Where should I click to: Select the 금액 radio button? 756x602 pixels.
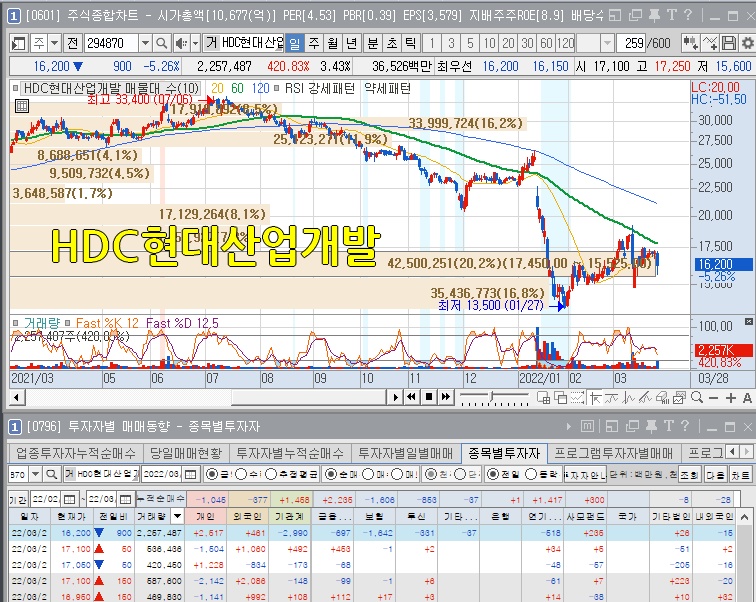(x=211, y=474)
